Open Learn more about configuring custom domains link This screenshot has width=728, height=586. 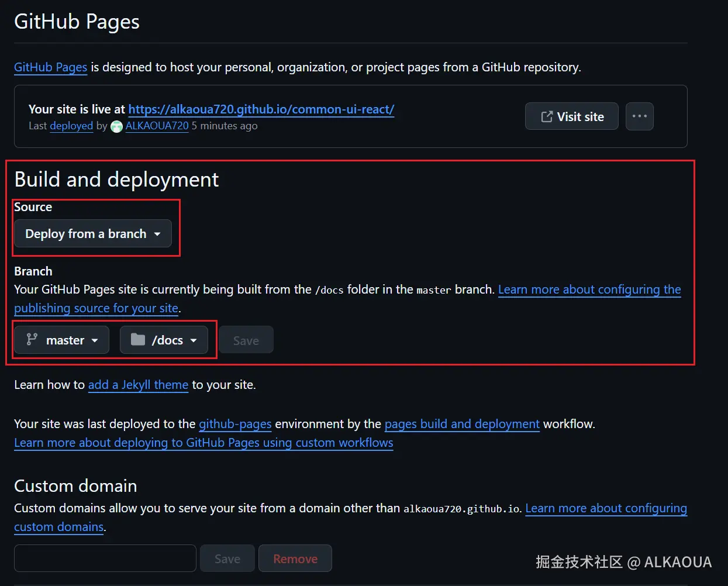[x=606, y=508]
